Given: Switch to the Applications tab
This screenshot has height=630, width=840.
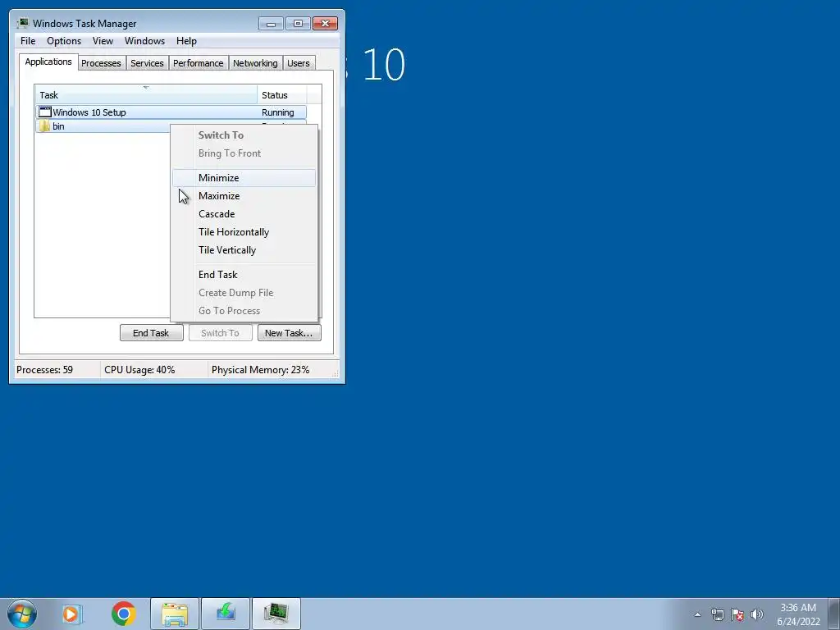Looking at the screenshot, I should coord(48,62).
